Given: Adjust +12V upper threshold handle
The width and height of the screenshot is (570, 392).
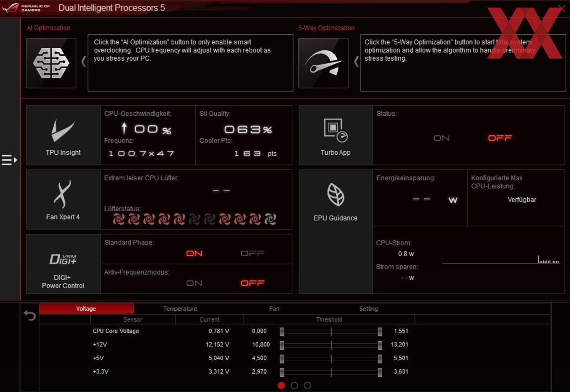Looking at the screenshot, I should click(380, 345).
